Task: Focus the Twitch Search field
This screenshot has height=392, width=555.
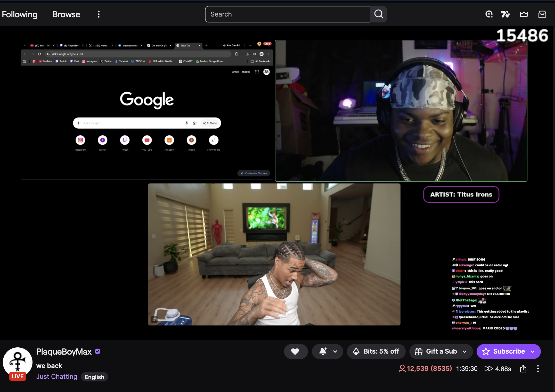Action: (x=288, y=14)
